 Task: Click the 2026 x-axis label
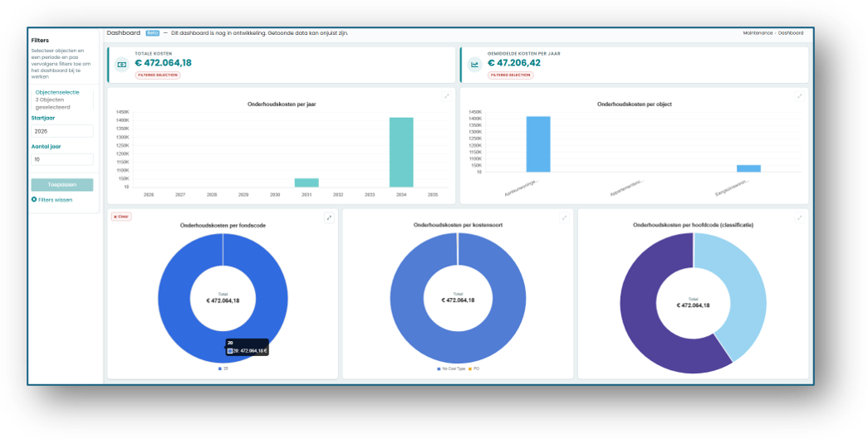(149, 195)
